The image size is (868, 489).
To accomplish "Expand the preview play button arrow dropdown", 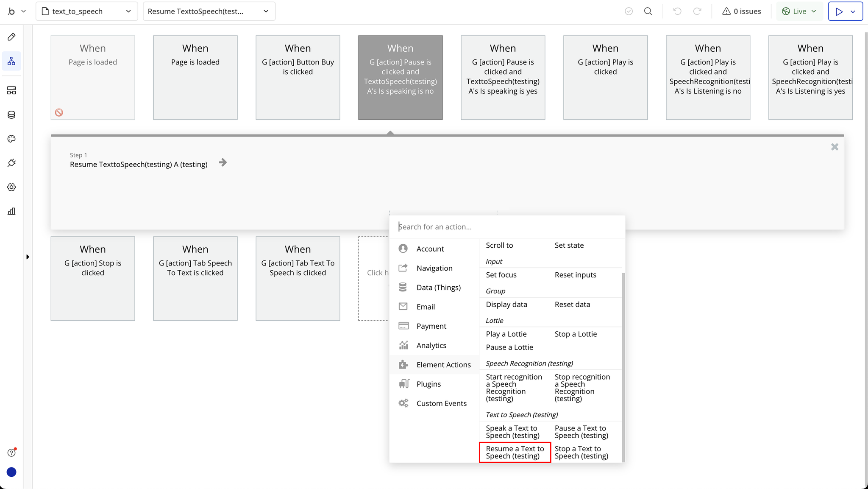I will click(x=853, y=11).
